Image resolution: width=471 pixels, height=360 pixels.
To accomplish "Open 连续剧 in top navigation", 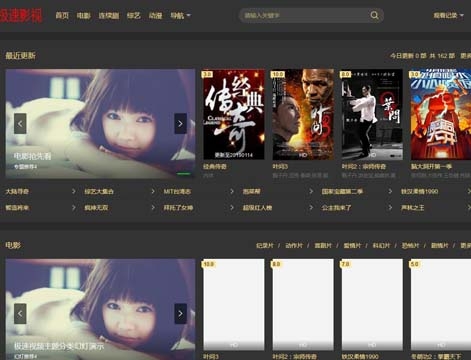I will click(x=109, y=16).
